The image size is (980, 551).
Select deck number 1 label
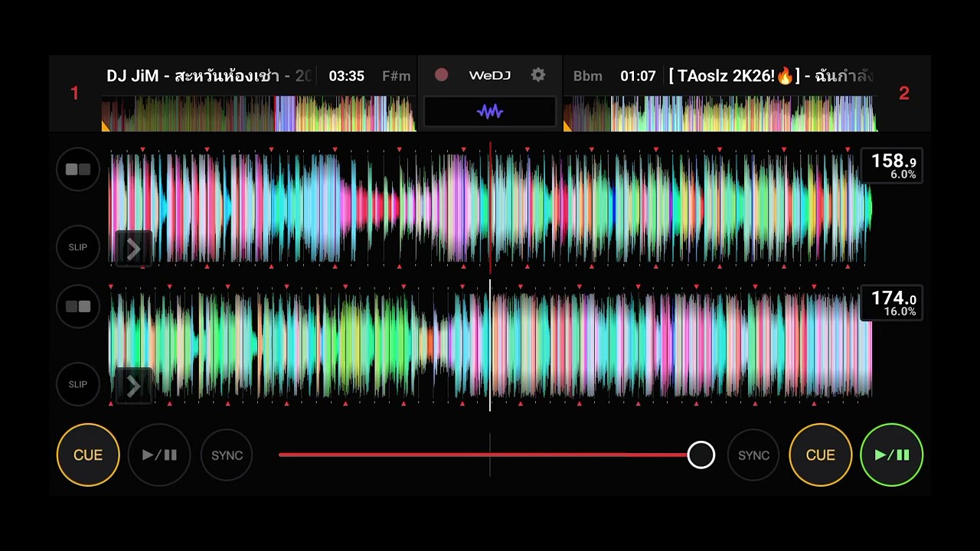[75, 93]
